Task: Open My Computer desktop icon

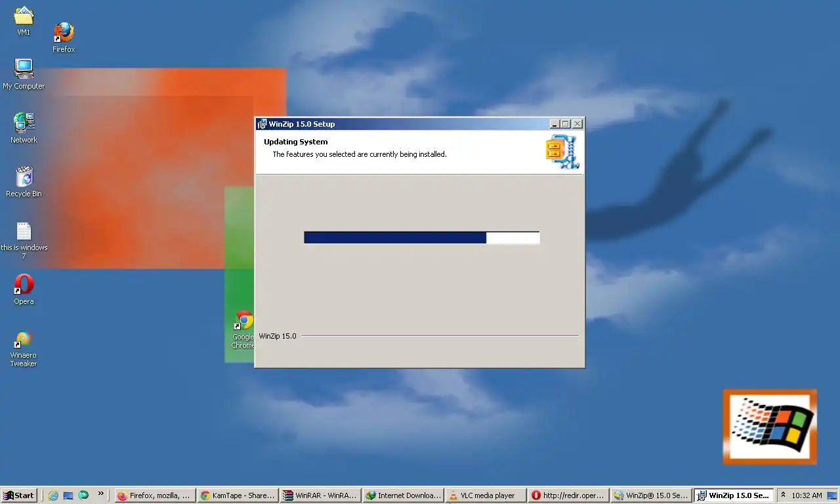Action: pyautogui.click(x=24, y=74)
